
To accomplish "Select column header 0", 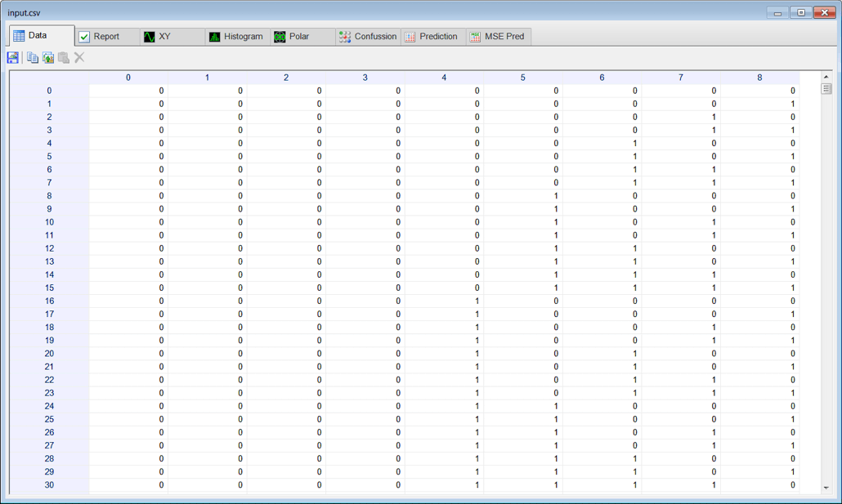I will point(128,78).
